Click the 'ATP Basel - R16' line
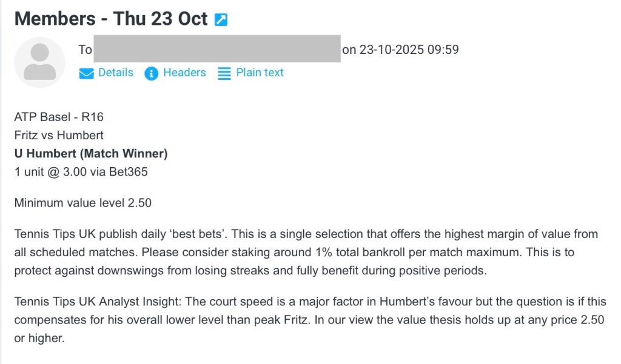 click(55, 117)
